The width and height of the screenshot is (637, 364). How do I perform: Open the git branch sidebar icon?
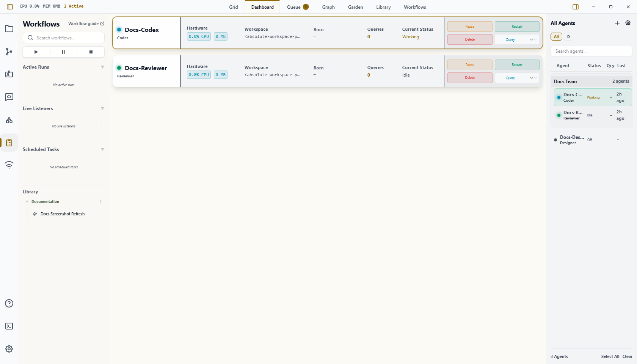(x=9, y=52)
